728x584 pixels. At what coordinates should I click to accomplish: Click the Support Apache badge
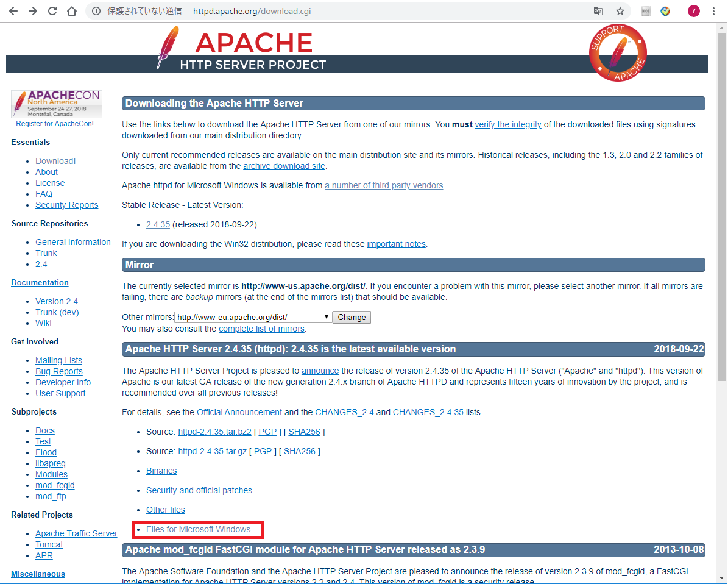point(618,52)
